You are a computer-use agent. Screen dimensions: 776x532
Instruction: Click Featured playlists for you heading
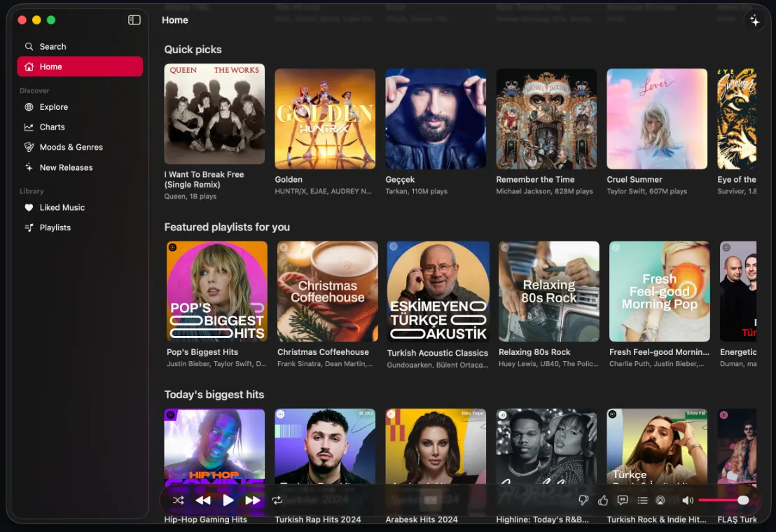227,227
